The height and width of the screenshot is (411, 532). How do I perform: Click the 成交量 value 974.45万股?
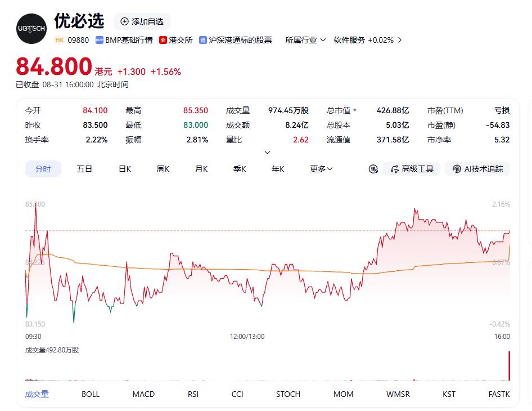click(x=288, y=110)
